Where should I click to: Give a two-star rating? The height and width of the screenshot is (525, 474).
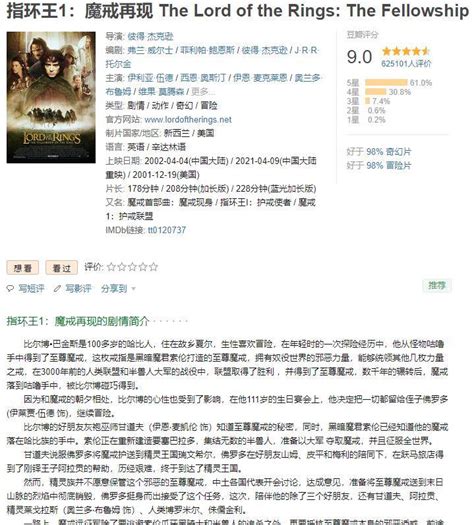coord(122,267)
